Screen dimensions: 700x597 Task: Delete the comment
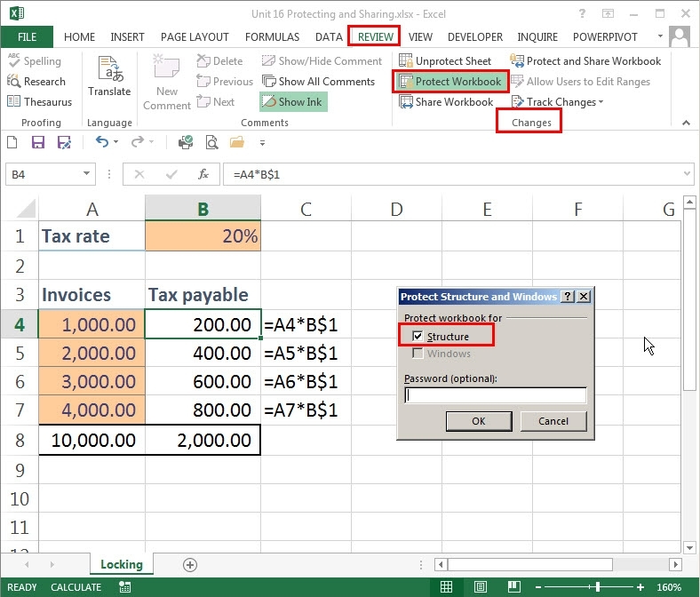219,61
